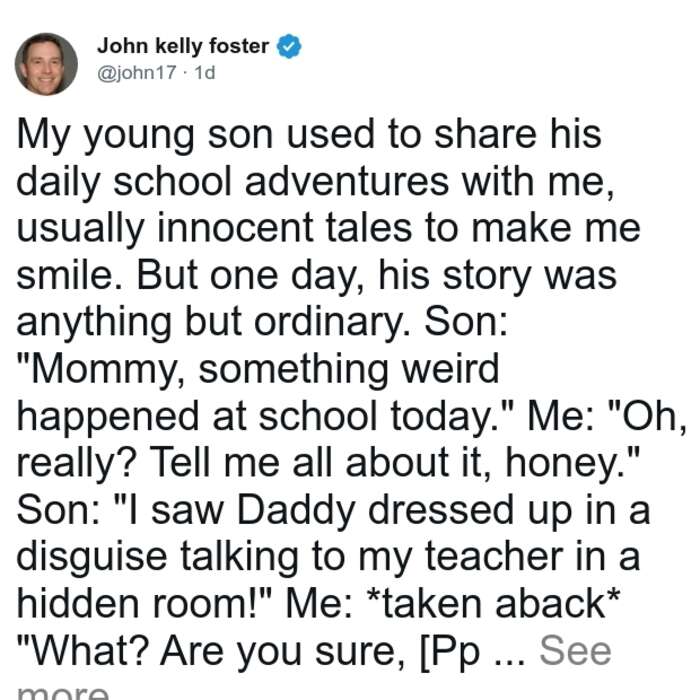Select the text *taken aback*
Viewport: 700px width, 700px height.
[x=492, y=604]
